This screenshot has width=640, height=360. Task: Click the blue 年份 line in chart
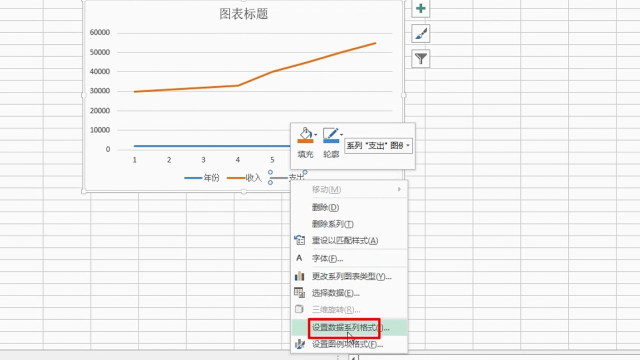pyautogui.click(x=212, y=146)
